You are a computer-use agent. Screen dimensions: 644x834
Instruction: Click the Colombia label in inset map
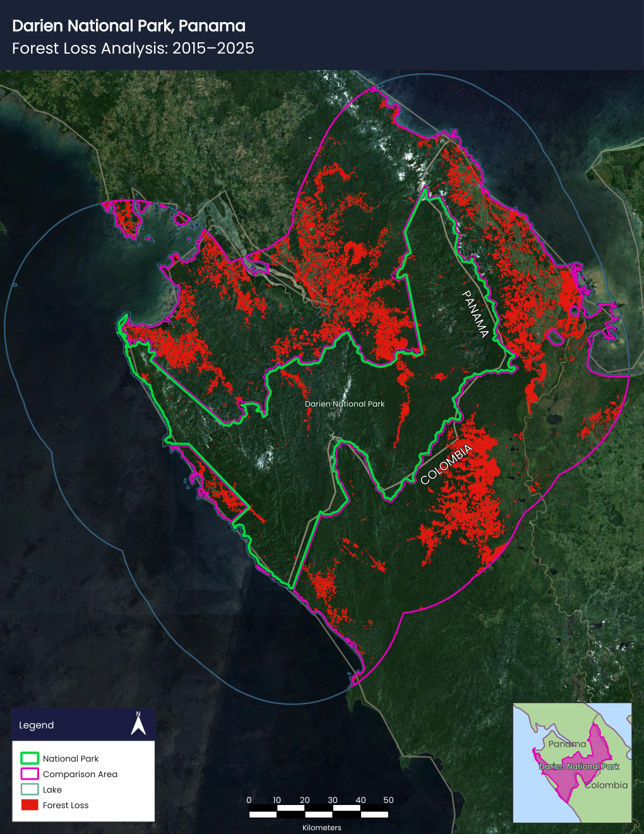tap(606, 785)
